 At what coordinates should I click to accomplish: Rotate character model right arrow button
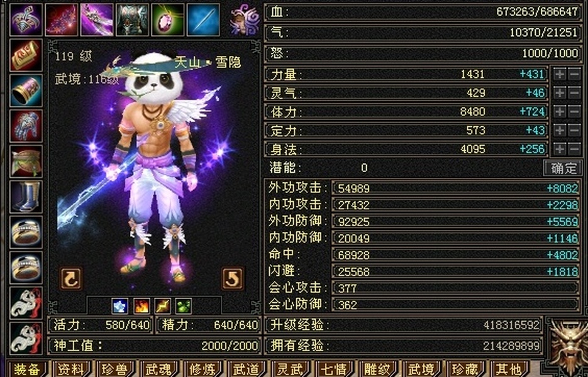232,278
